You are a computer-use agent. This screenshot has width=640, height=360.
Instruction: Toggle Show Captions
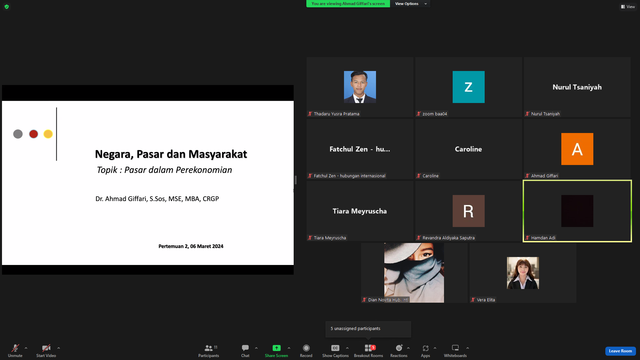click(x=335, y=350)
